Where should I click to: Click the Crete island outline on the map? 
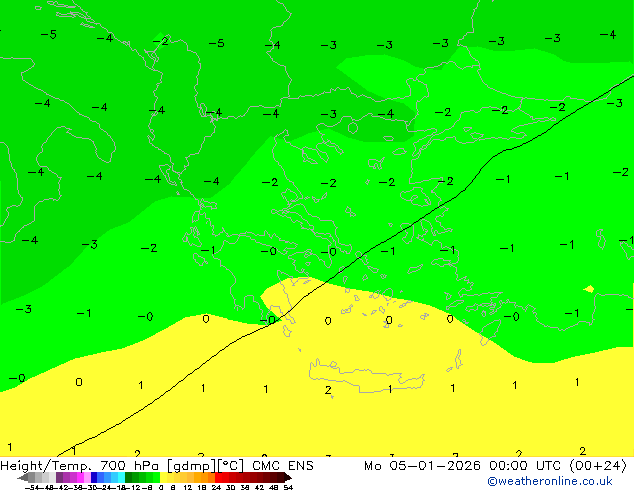(x=367, y=376)
